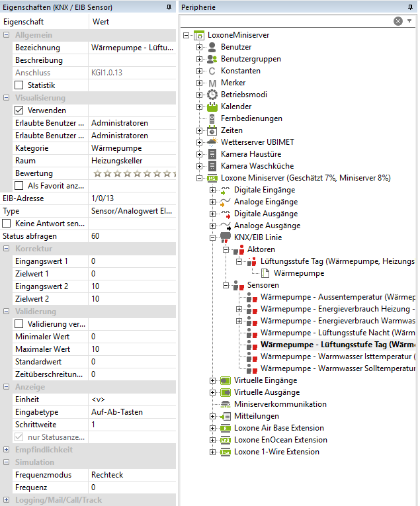Expand the Empfindlichkeit section
The height and width of the screenshot is (506, 420).
[x=6, y=450]
